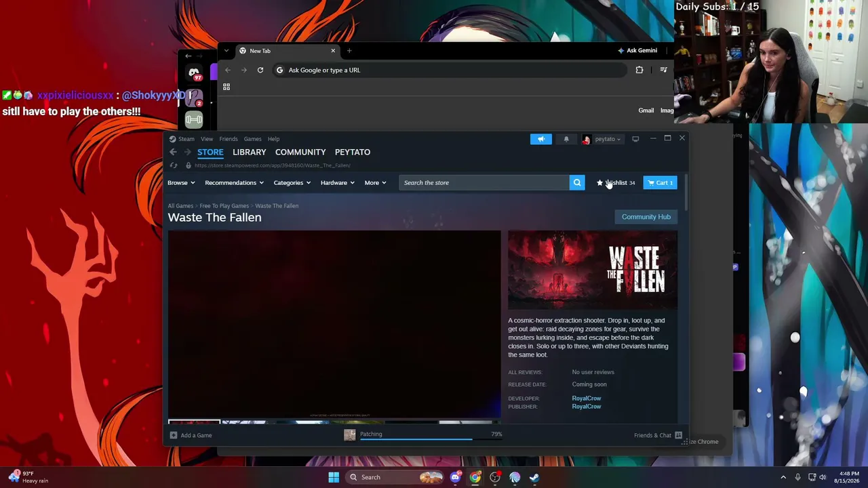
Task: Open the RoyalCrow developer link
Action: pyautogui.click(x=587, y=399)
